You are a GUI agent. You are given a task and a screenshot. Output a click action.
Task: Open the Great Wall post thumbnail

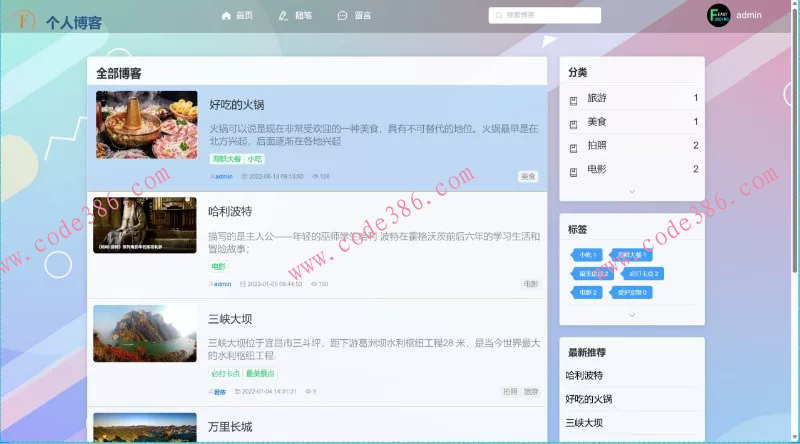[x=145, y=427]
